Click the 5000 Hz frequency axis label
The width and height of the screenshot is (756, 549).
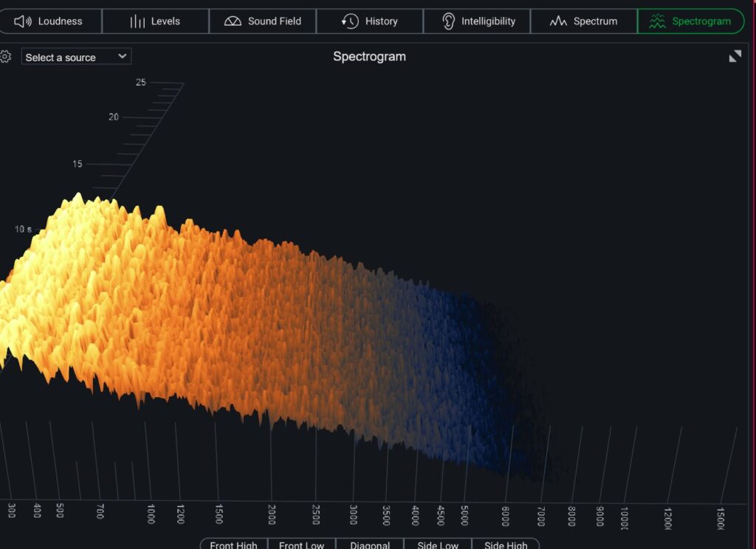coord(464,514)
